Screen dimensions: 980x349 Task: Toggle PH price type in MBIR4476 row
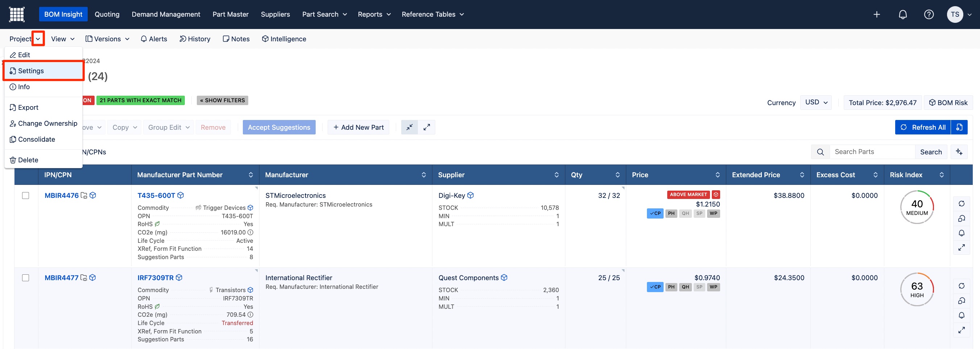(x=671, y=213)
